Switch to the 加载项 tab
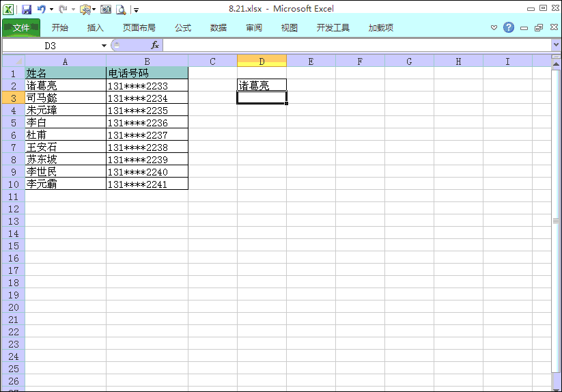562x392 pixels. [381, 27]
